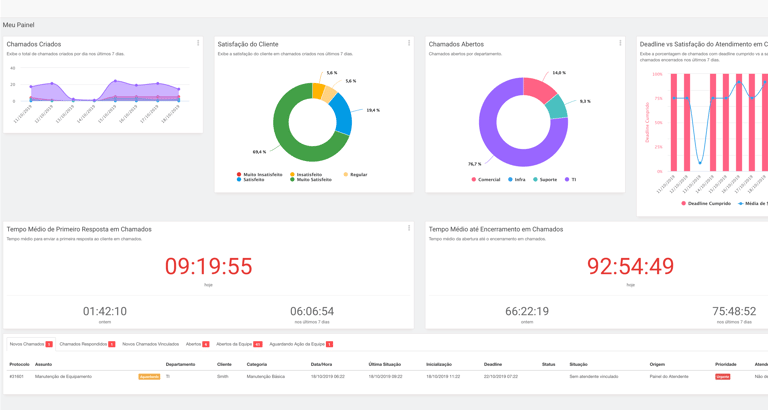This screenshot has height=410, width=768.
Task: Sort table by Protocolo column header
Action: click(x=20, y=364)
